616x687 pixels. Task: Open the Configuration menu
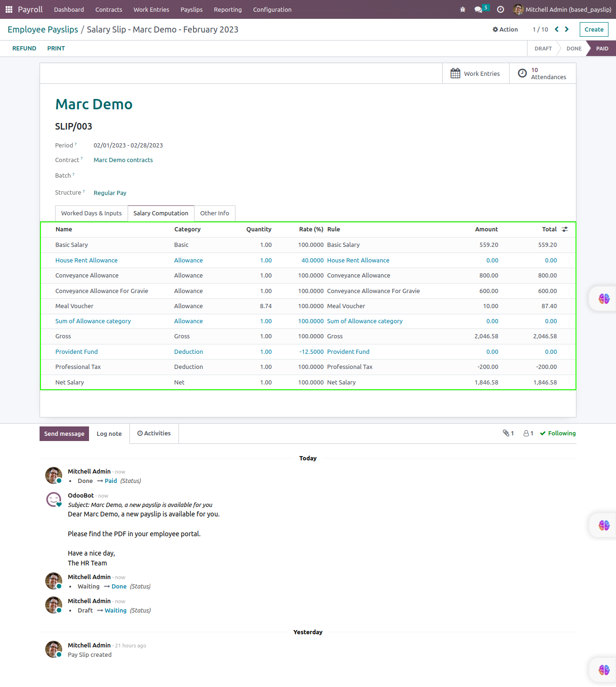[x=272, y=9]
